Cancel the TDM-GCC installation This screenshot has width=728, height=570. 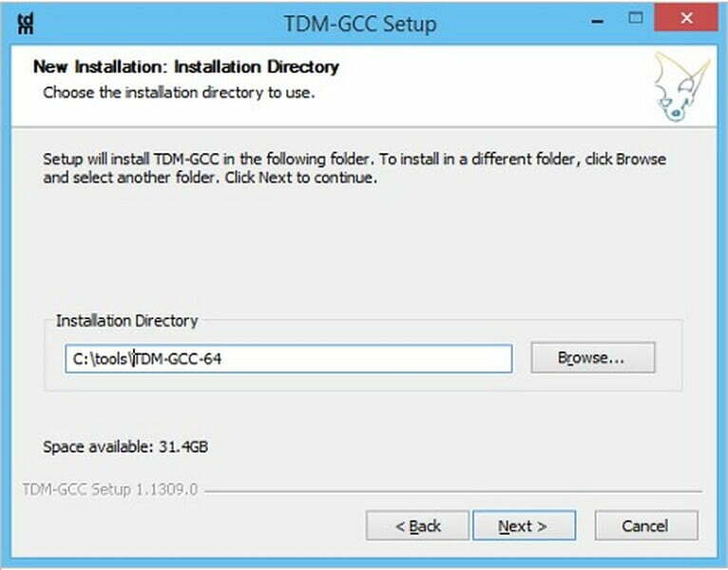[646, 525]
